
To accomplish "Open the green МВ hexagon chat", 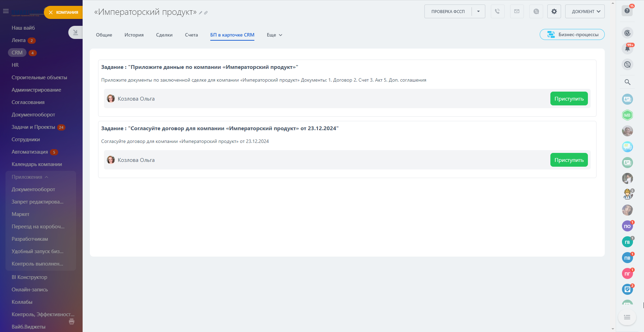I will 627,115.
